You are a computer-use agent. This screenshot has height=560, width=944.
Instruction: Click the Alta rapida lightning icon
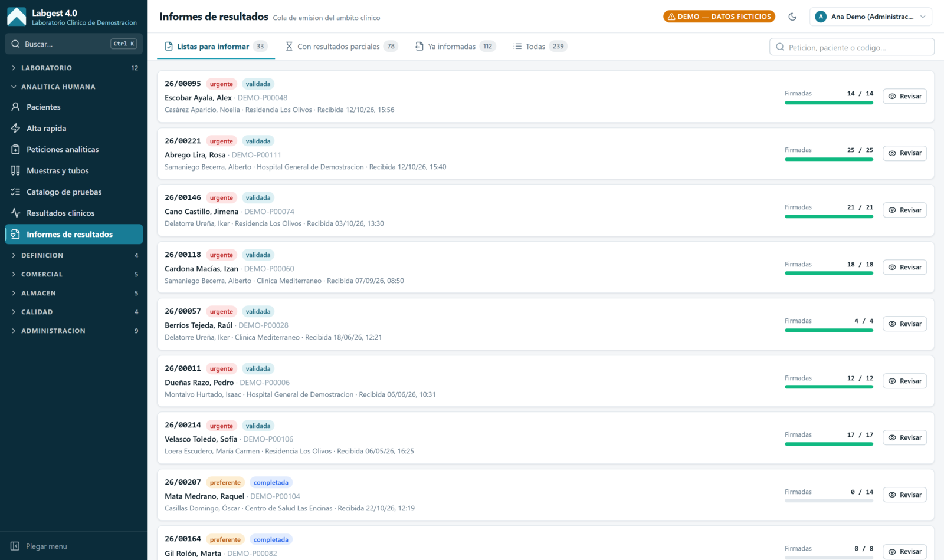(15, 129)
